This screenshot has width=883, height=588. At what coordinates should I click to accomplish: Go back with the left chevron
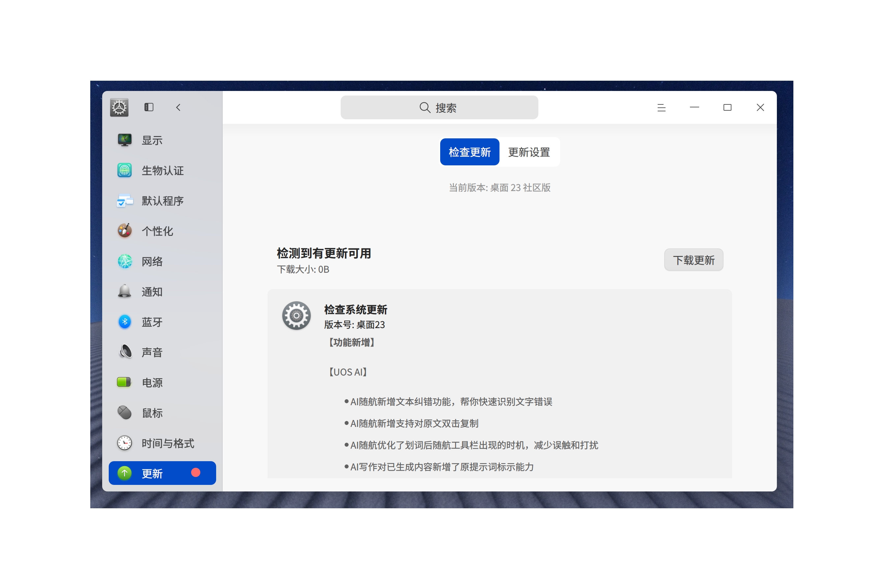coord(178,107)
